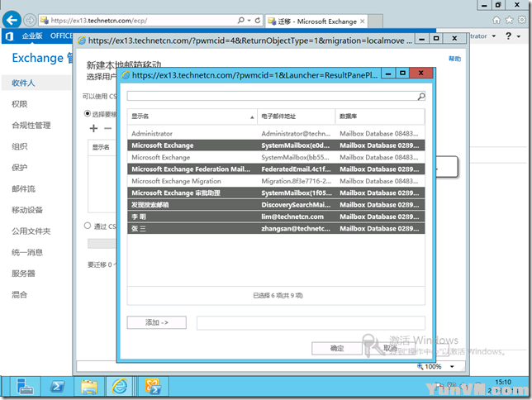Open 保护 in the left menu
Screen dimensions: 532x400
(x=19, y=168)
